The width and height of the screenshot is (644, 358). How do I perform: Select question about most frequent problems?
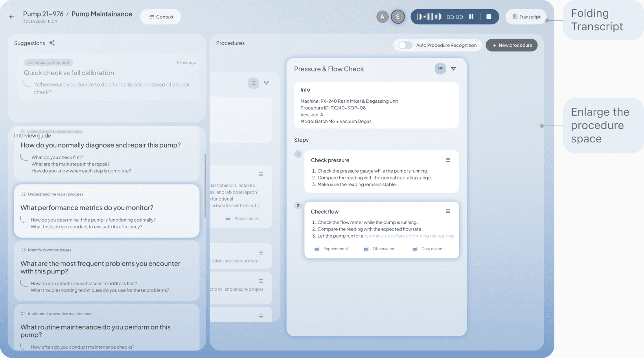click(x=107, y=271)
